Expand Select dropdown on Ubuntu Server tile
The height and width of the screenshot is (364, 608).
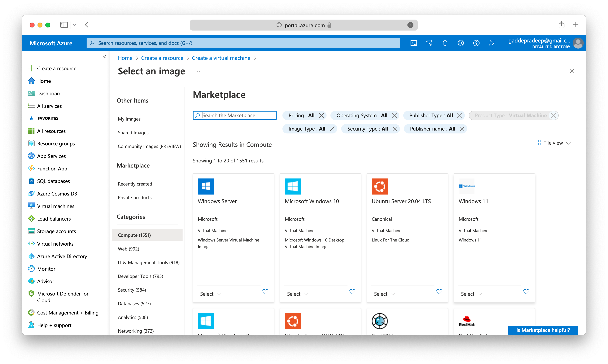coord(384,294)
